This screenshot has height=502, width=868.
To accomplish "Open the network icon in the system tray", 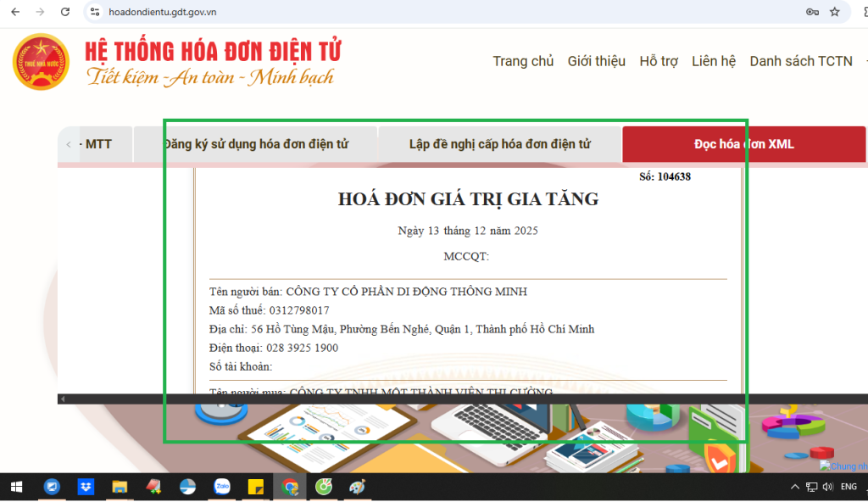I will pos(811,487).
